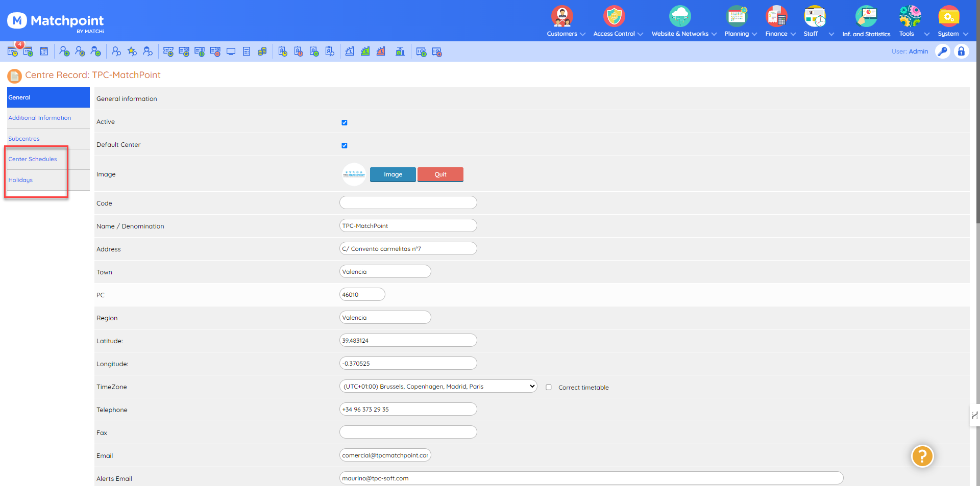
Task: Expand the Customers menu chevron
Action: pos(582,34)
